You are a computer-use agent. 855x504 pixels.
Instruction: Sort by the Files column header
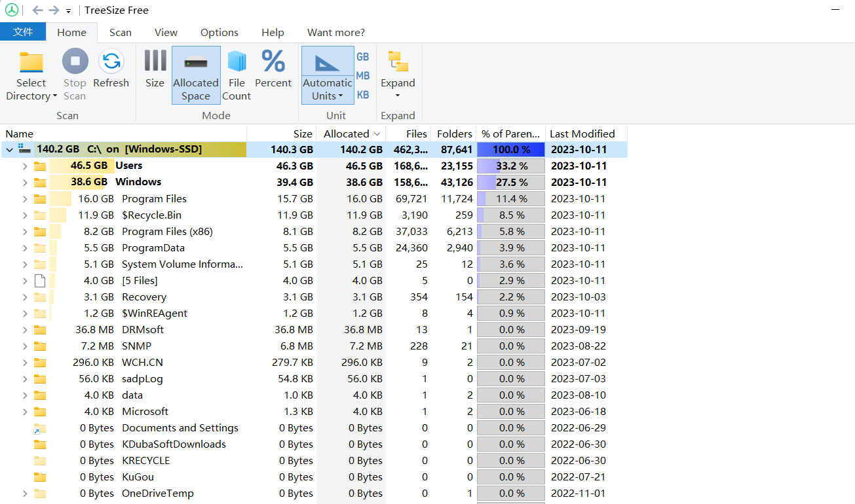(x=408, y=134)
